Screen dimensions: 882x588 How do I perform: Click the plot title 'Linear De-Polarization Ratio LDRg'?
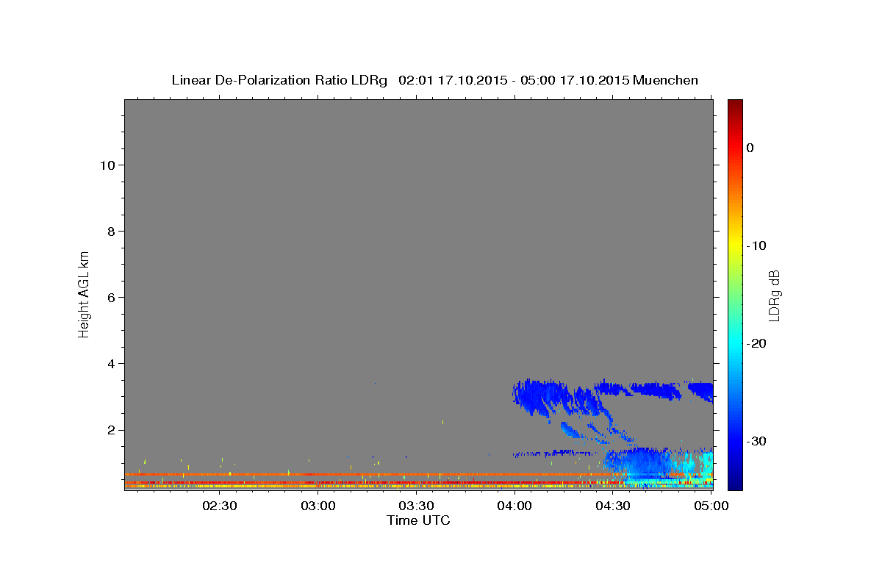[x=279, y=80]
